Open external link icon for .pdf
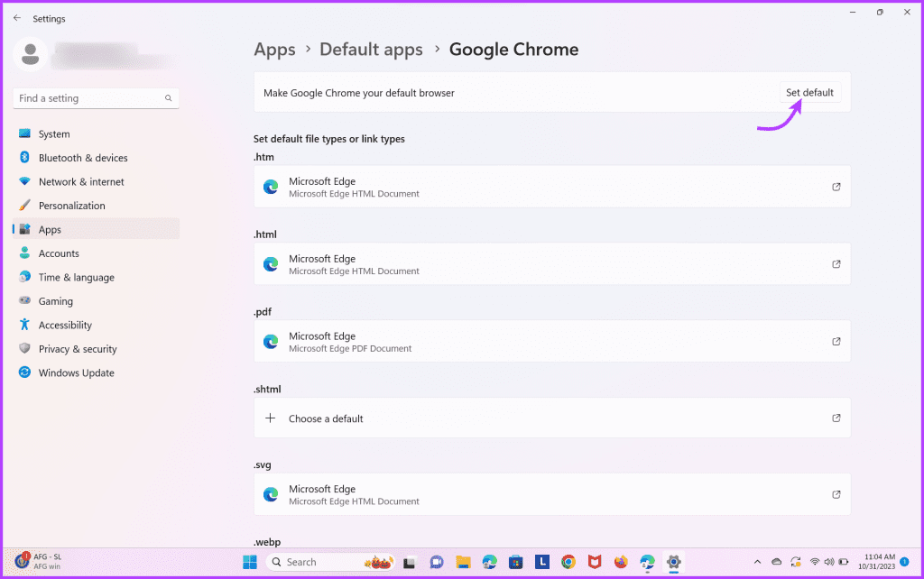The width and height of the screenshot is (924, 579). (x=836, y=341)
